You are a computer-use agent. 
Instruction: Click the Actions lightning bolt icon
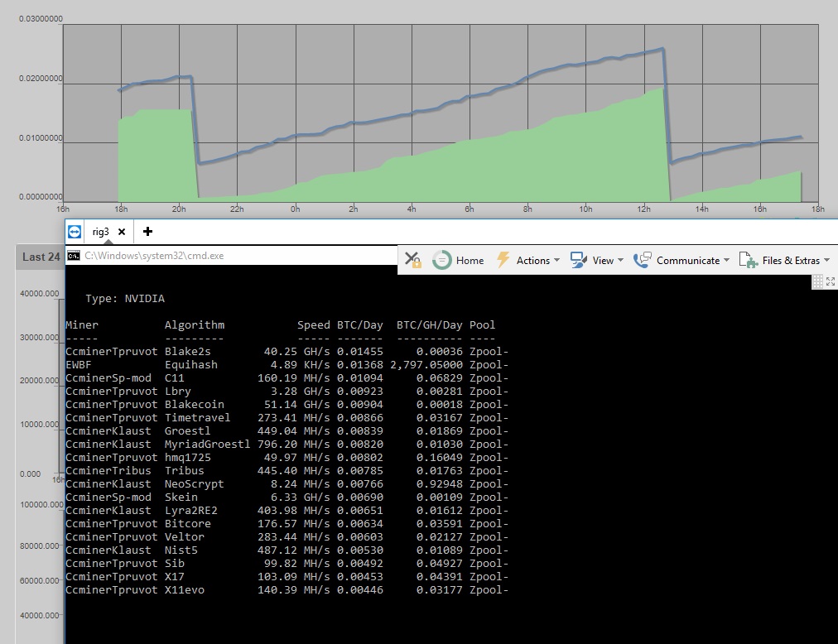pyautogui.click(x=503, y=260)
